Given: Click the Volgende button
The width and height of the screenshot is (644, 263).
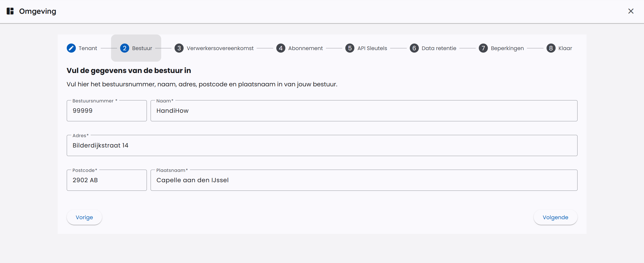Looking at the screenshot, I should click(x=555, y=217).
